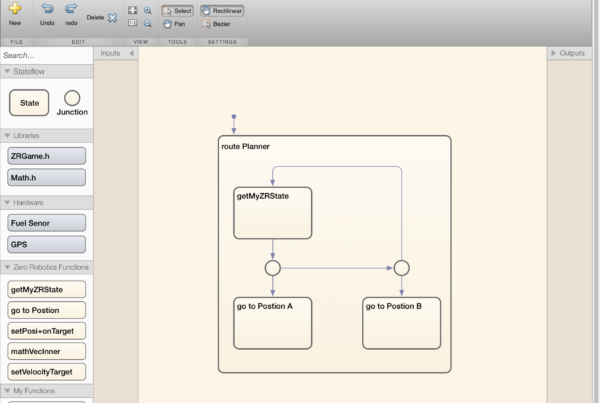Click the zoom in magnifier icon
The width and height of the screenshot is (600, 403).
point(148,10)
